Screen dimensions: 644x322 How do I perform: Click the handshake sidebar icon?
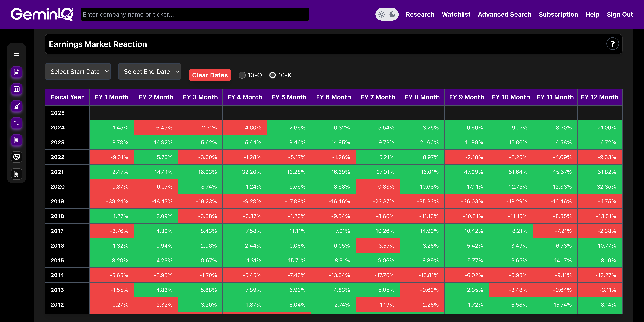point(17,157)
